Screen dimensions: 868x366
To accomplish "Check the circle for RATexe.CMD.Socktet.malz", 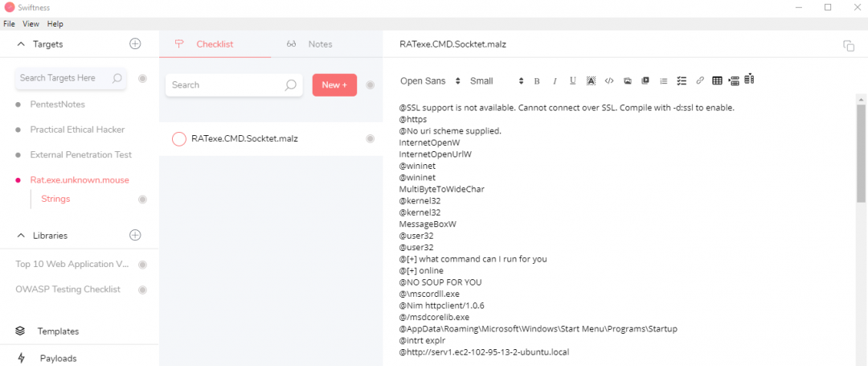I will 178,139.
